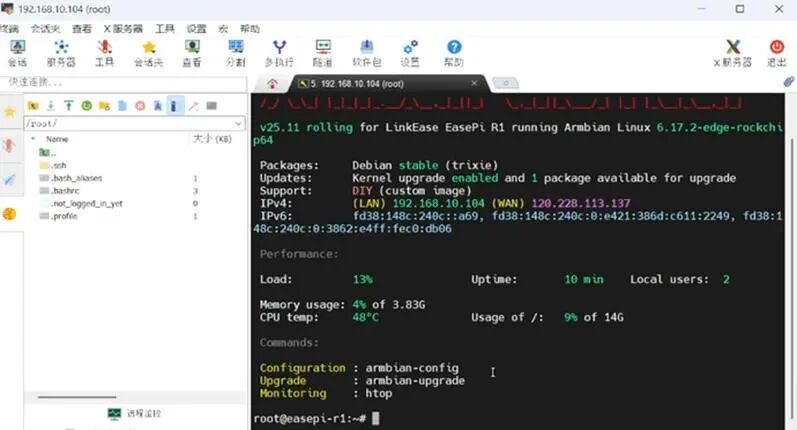Switch to the home tab
Image resolution: width=797 pixels, height=430 pixels.
click(271, 83)
